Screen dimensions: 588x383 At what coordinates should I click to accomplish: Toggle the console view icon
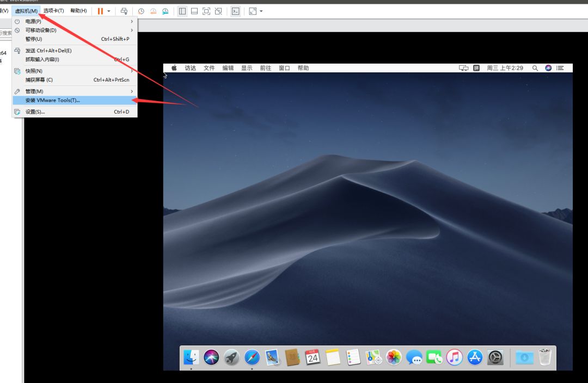236,11
